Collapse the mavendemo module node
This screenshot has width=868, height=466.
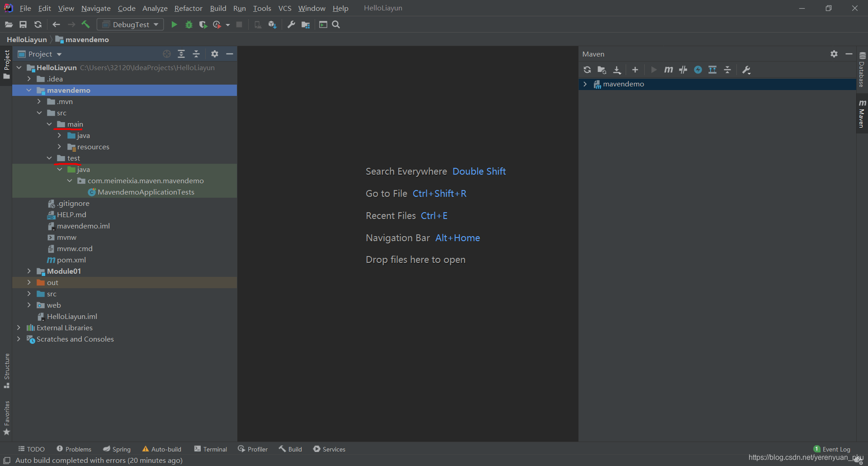tap(29, 90)
